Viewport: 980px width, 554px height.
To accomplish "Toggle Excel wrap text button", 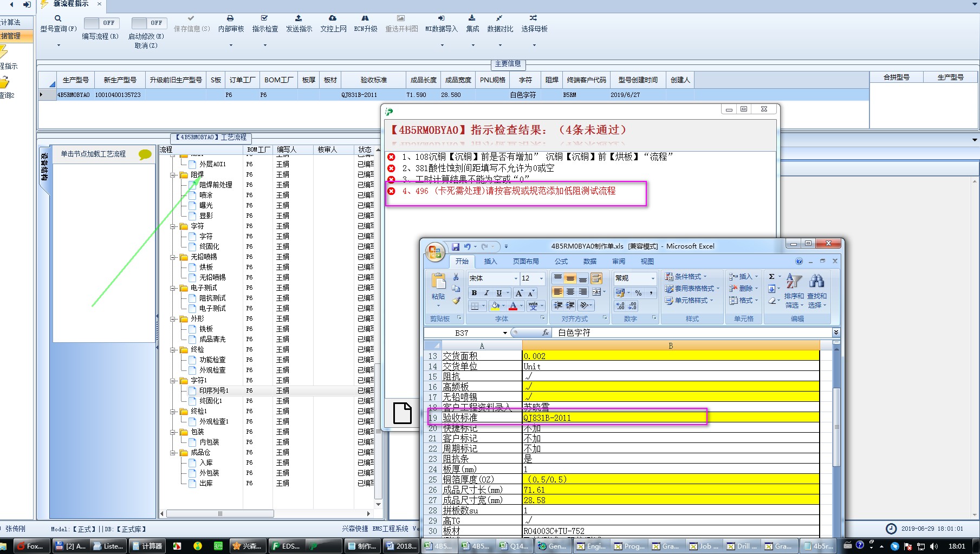I will 596,278.
